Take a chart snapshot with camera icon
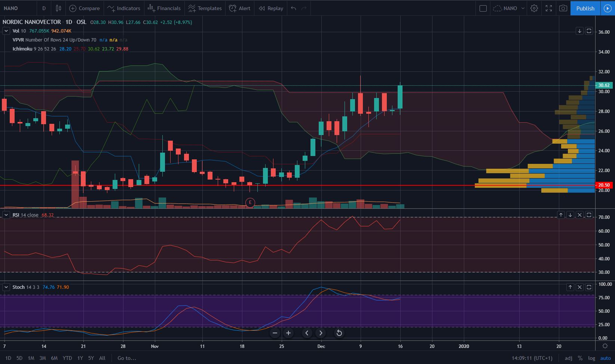The image size is (615, 364). [563, 8]
